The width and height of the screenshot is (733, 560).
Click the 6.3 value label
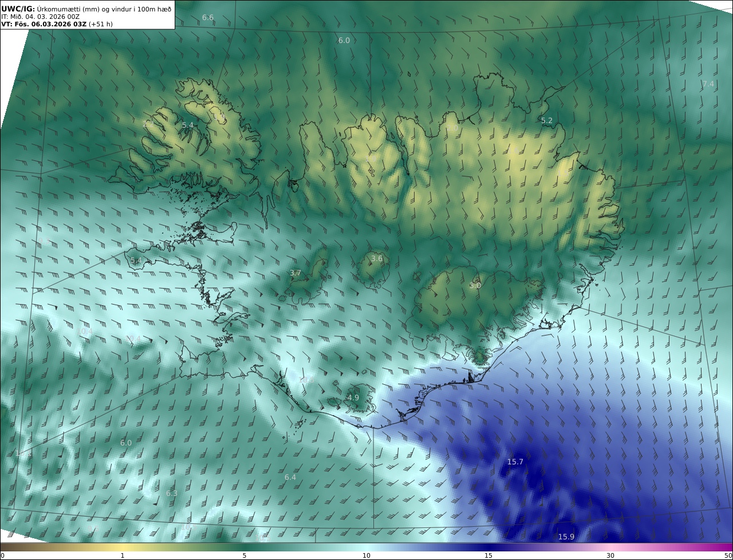172,493
